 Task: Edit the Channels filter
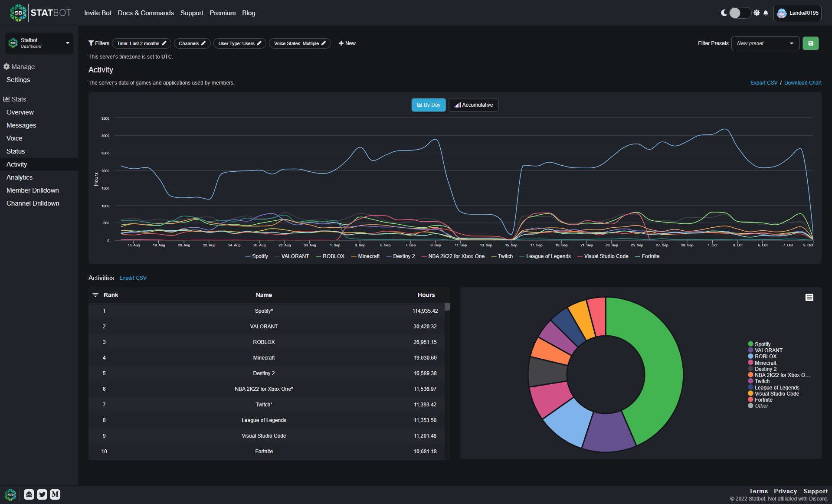[192, 43]
